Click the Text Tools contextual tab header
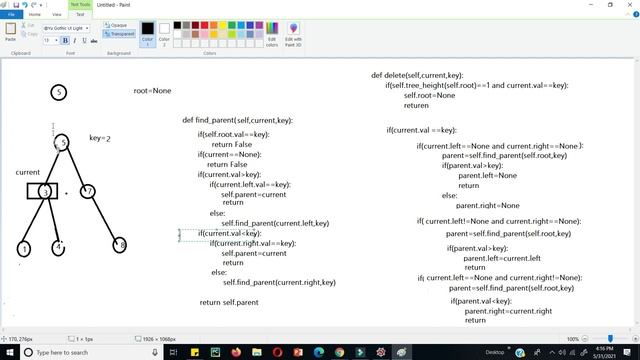The width and height of the screenshot is (640, 360). point(80,4)
